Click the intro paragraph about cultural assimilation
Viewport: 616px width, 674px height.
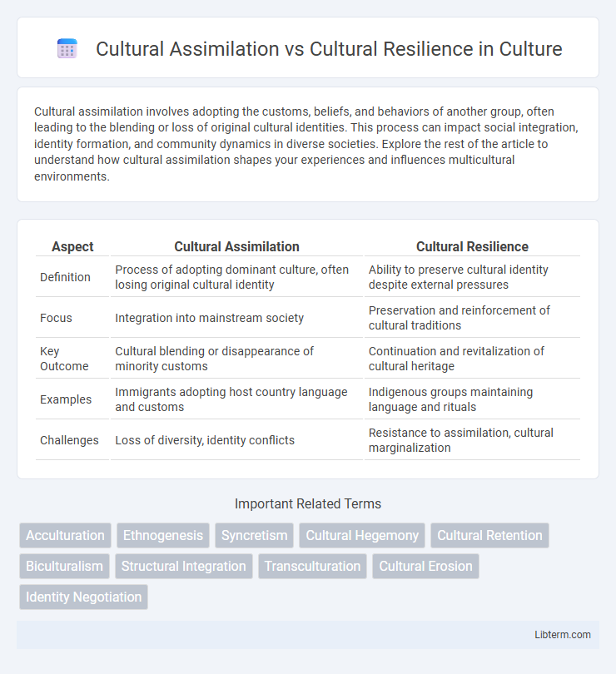[x=306, y=144]
